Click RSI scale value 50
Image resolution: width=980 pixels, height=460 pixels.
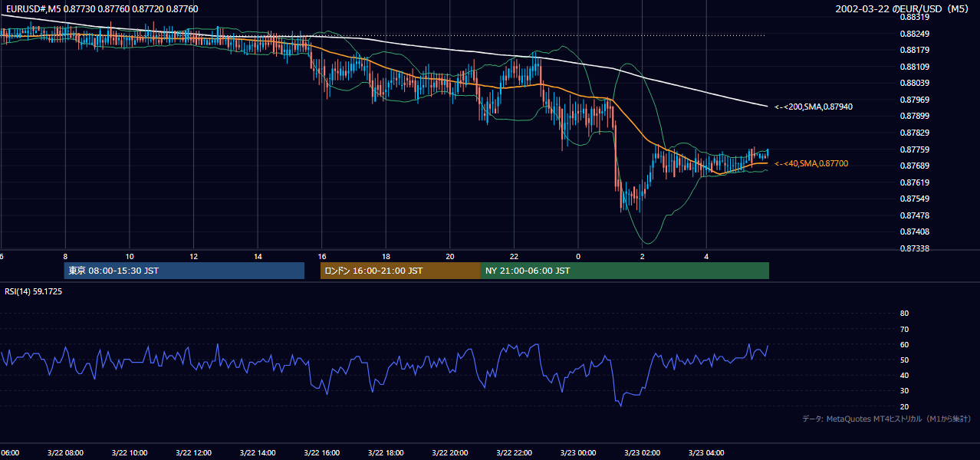click(x=904, y=360)
